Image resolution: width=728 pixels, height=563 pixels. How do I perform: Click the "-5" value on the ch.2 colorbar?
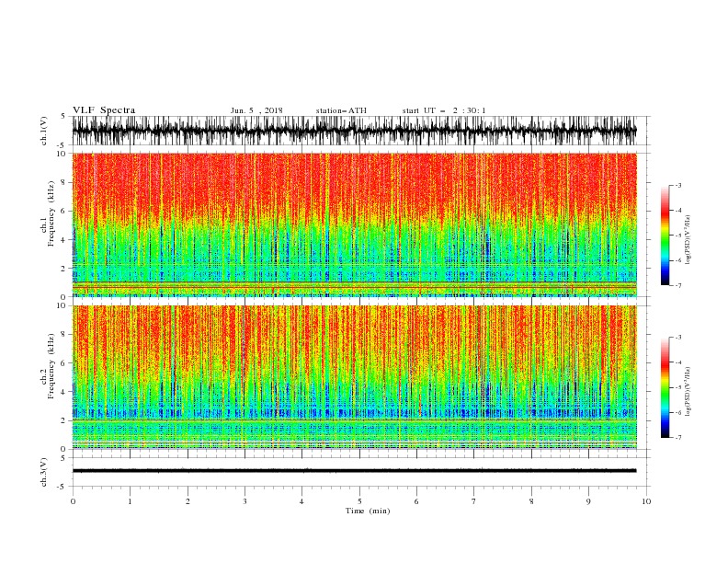pyautogui.click(x=677, y=387)
